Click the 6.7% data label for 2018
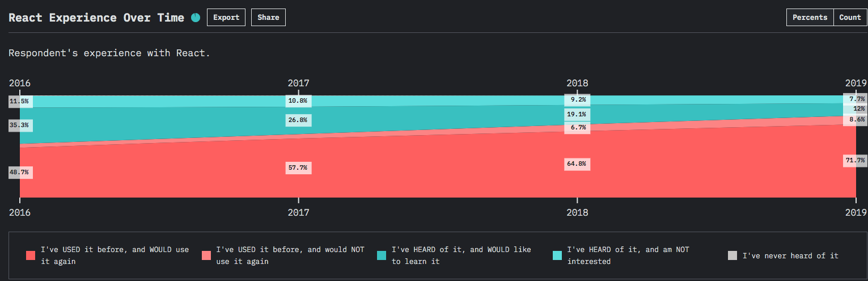Viewport: 868px width, 281px height. click(577, 128)
